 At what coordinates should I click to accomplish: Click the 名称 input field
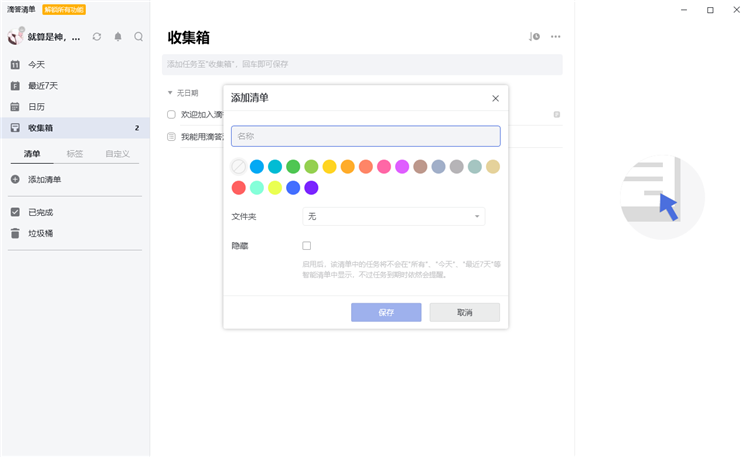pyautogui.click(x=366, y=136)
